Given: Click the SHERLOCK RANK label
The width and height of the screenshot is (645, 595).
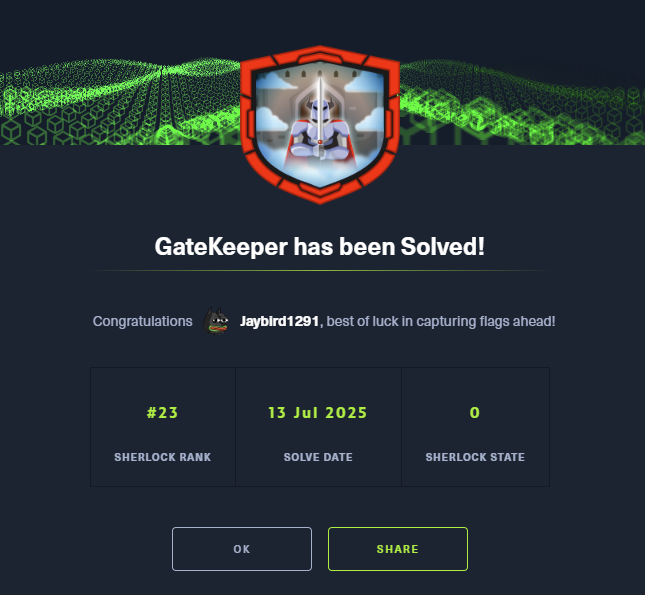Looking at the screenshot, I should [162, 457].
